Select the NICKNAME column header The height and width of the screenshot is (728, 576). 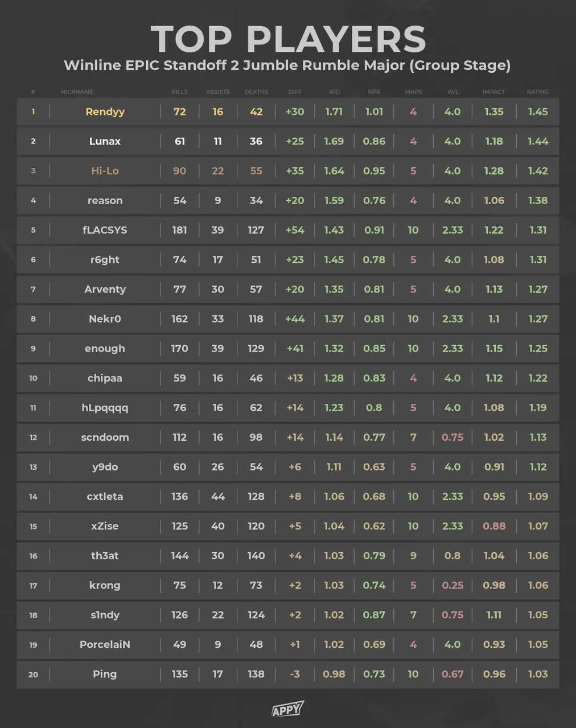(x=77, y=92)
